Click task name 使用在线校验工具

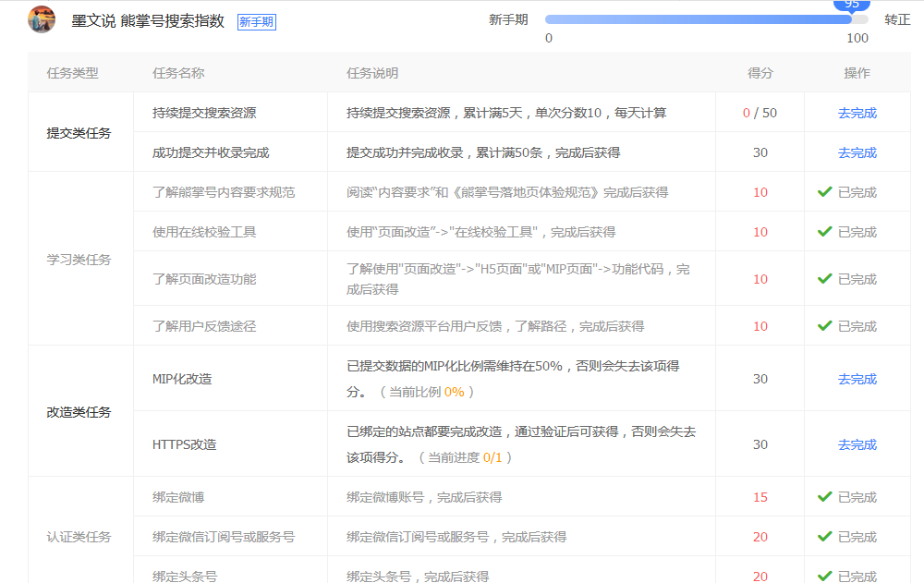tap(204, 232)
